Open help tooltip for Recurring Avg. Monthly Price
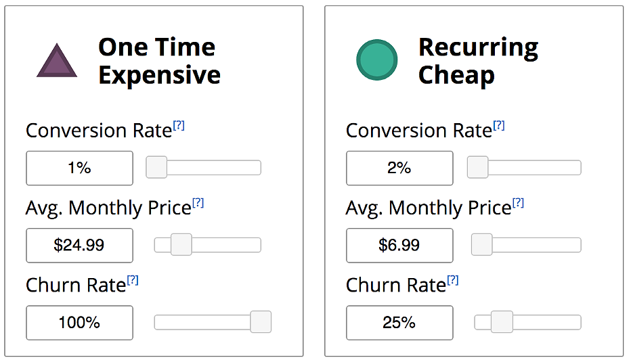The height and width of the screenshot is (364, 631). click(x=519, y=203)
